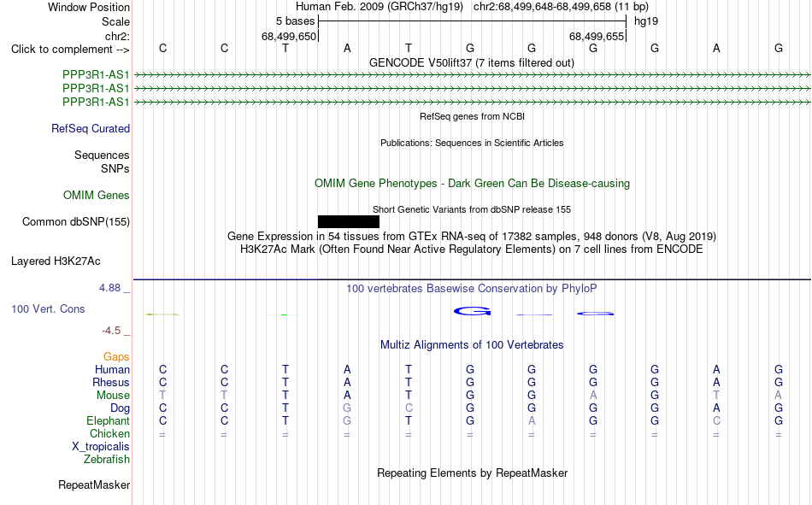
Task: Click the 68,499,650 position marker
Action: (x=289, y=36)
